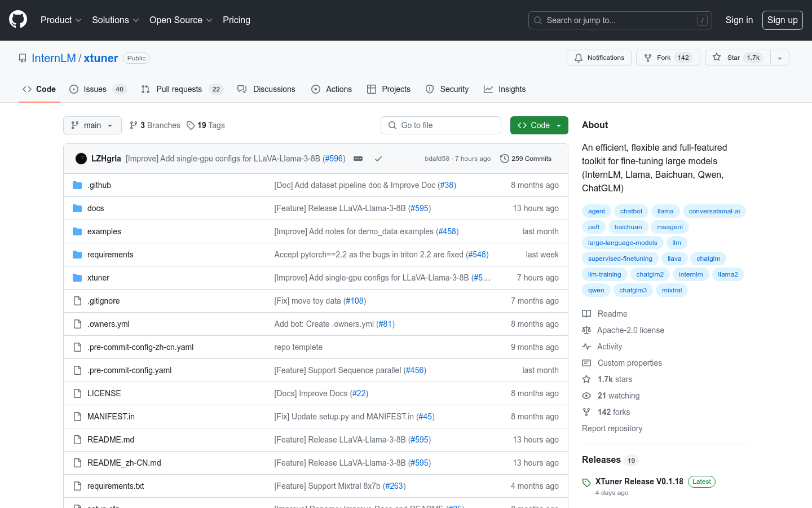The width and height of the screenshot is (812, 508).
Task: Open the requirements folder
Action: (x=111, y=255)
